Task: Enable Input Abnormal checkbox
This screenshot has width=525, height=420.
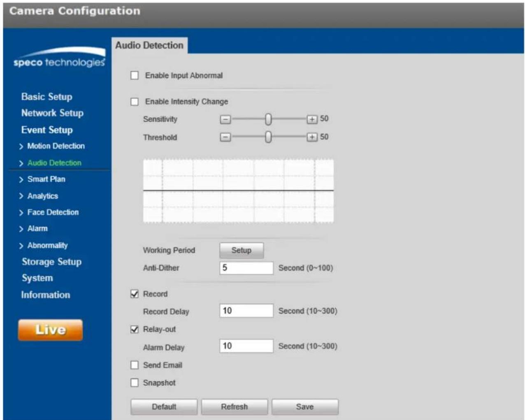Action: (135, 75)
